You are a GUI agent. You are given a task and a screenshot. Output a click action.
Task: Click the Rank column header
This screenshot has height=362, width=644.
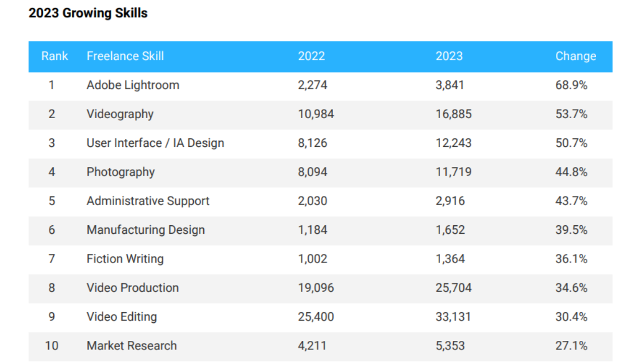click(x=54, y=56)
